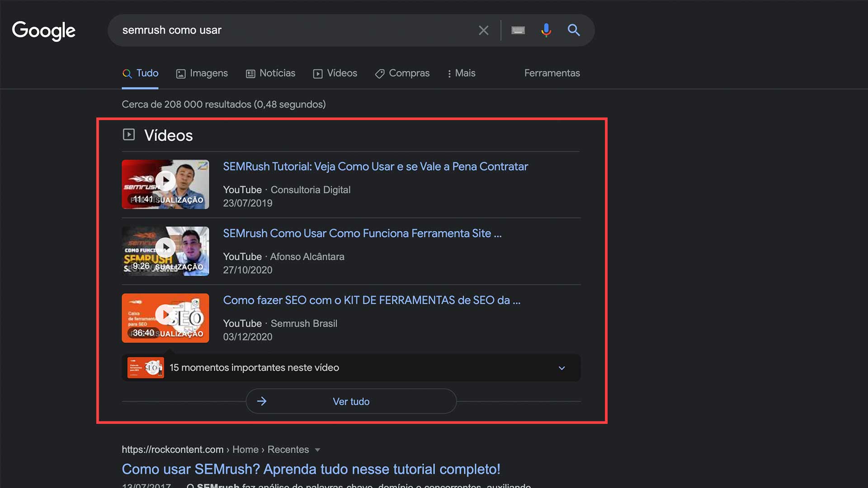The width and height of the screenshot is (868, 488).
Task: Open "SEMRush Tutorial: Veja Como Usar" link
Action: click(x=375, y=167)
